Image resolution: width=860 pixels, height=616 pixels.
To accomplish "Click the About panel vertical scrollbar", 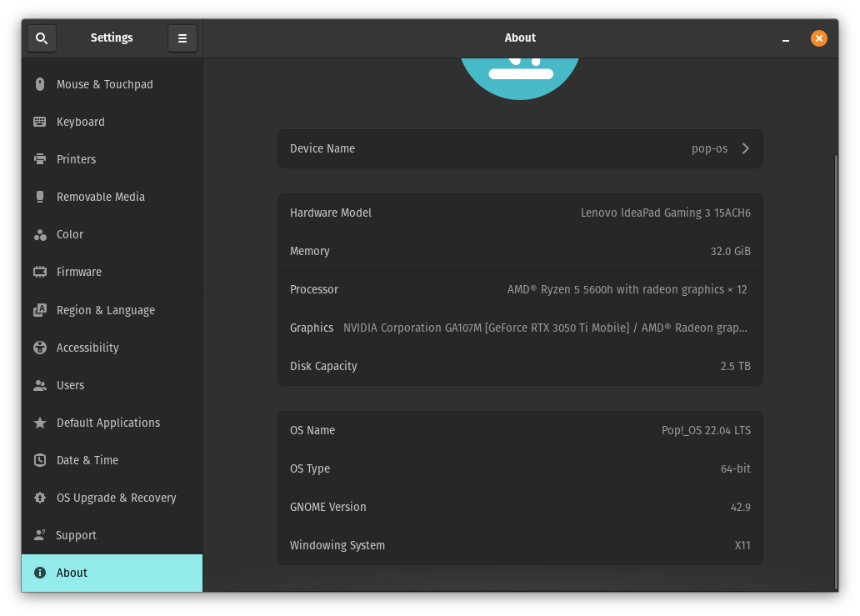I will click(836, 373).
